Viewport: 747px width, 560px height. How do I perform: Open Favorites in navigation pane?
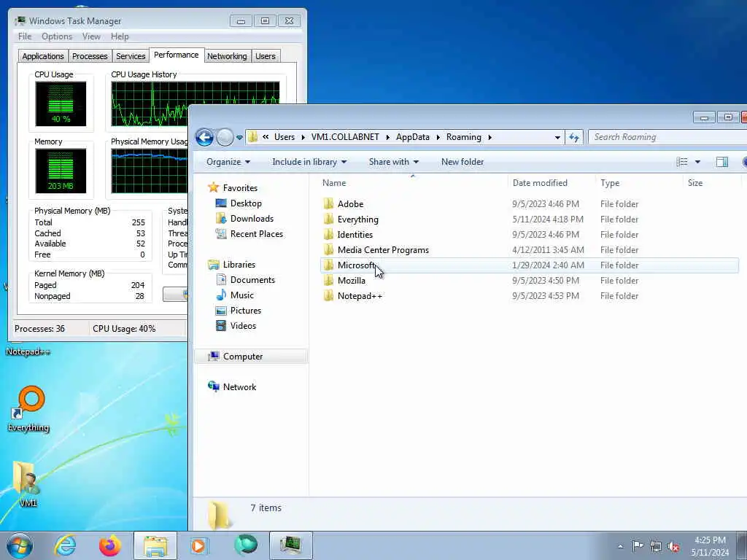click(x=233, y=187)
